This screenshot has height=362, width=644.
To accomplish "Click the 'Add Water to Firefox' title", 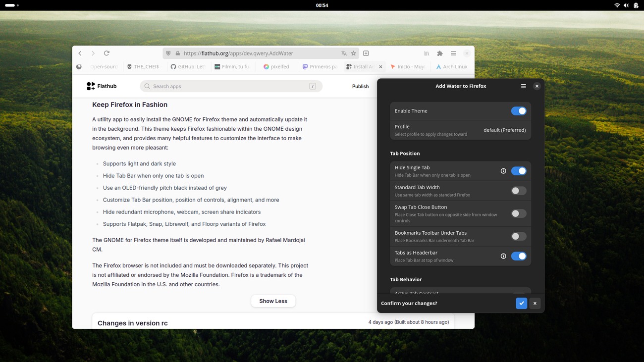I will 461,86.
